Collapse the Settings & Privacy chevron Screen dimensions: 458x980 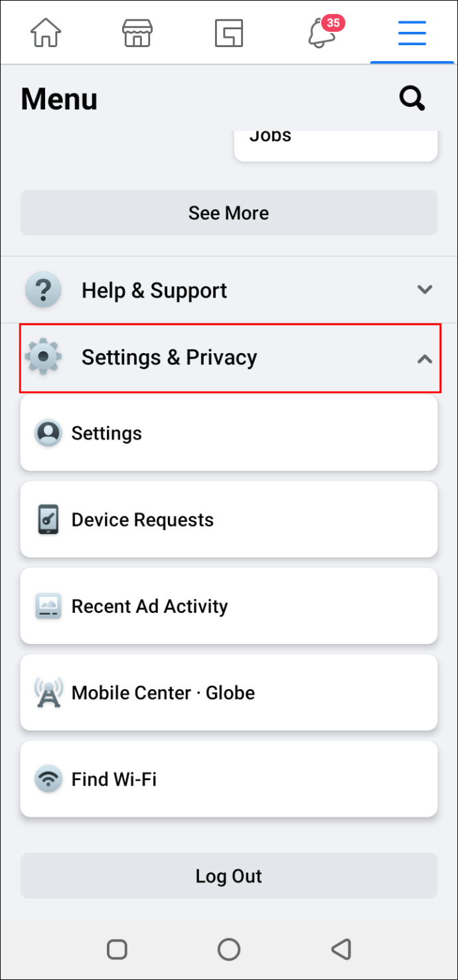pos(425,359)
